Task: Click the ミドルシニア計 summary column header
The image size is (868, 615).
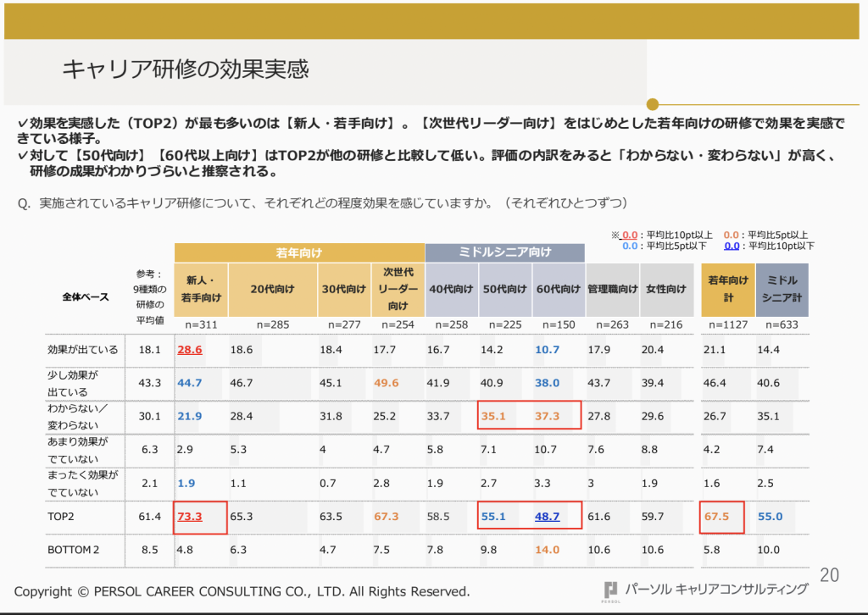Action: point(782,288)
